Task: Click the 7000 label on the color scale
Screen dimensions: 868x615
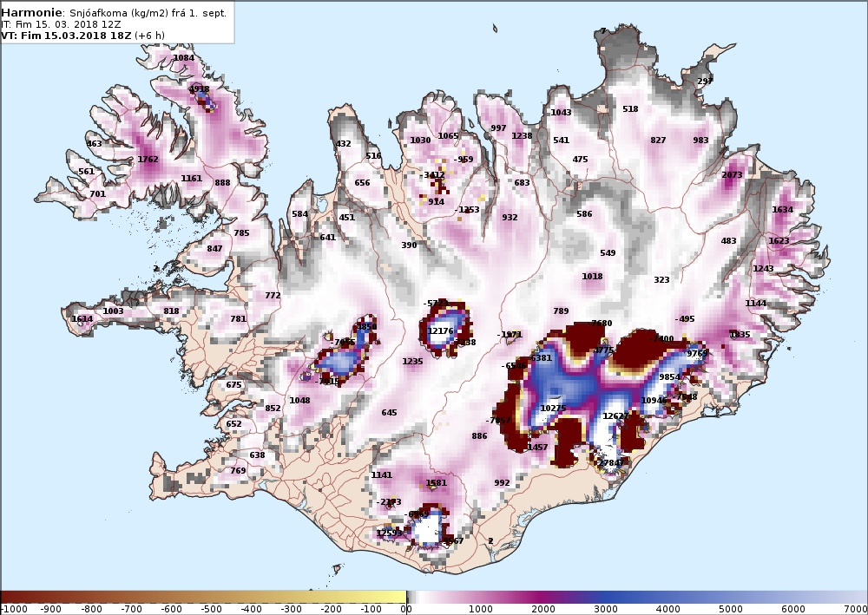Action: [x=854, y=609]
